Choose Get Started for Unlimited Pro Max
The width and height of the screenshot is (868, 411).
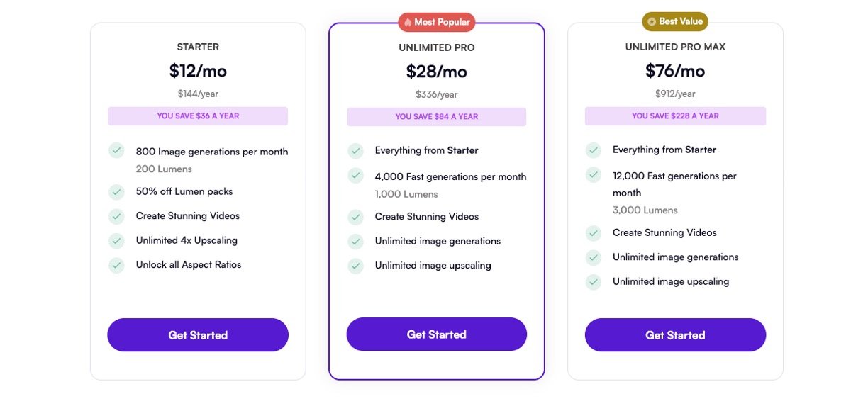(x=675, y=335)
